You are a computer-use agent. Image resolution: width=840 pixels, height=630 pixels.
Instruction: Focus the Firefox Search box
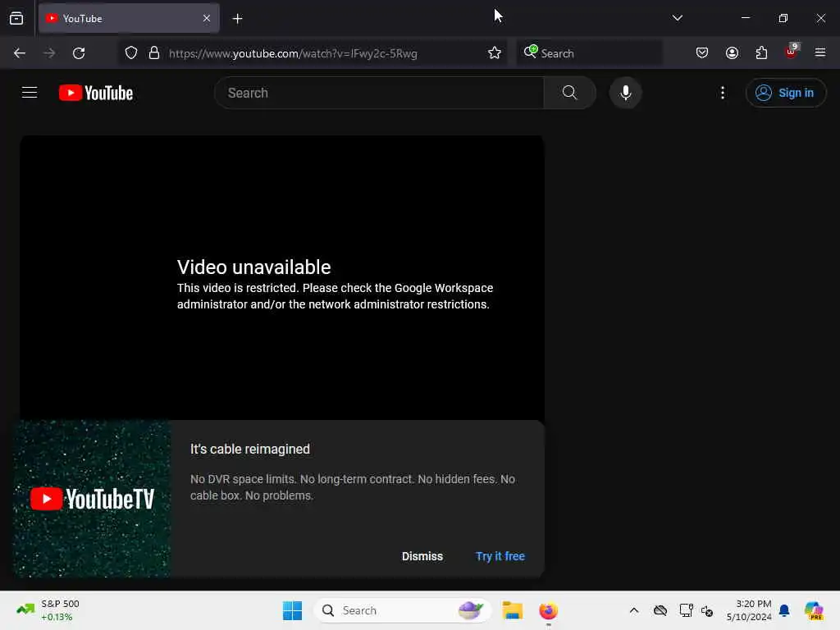click(589, 53)
